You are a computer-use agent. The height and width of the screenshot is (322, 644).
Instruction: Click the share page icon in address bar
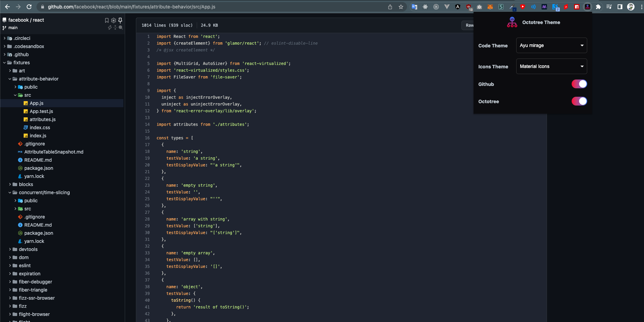point(390,7)
